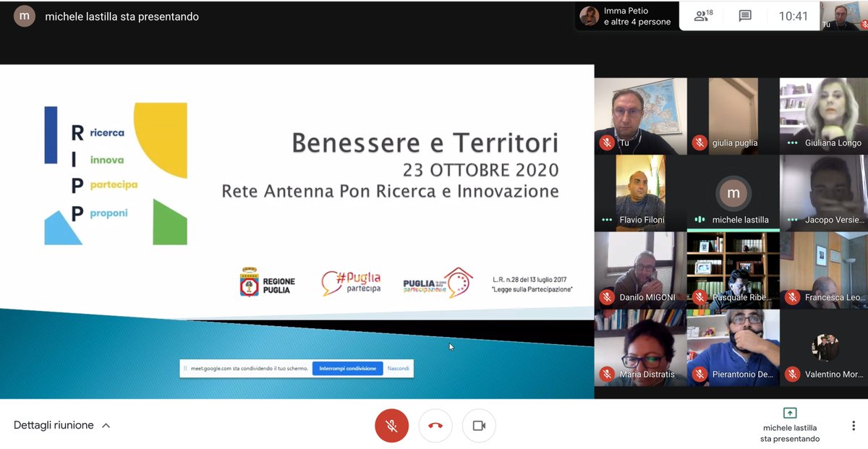
Task: Collapse the 'Dettagli riunione' section via its chevron
Action: 106,426
